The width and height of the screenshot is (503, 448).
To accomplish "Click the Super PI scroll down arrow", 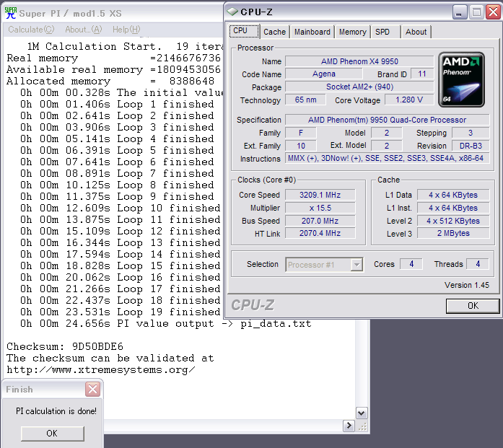I will coord(362,413).
